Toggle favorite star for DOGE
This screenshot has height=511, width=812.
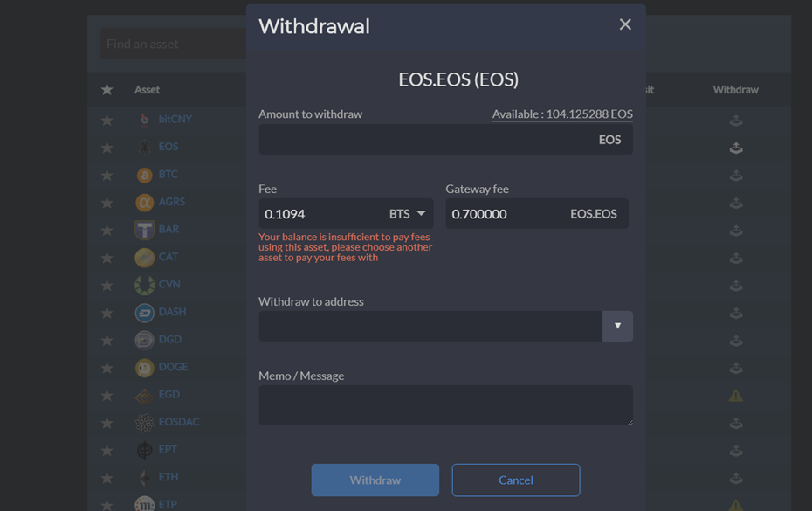click(x=107, y=368)
